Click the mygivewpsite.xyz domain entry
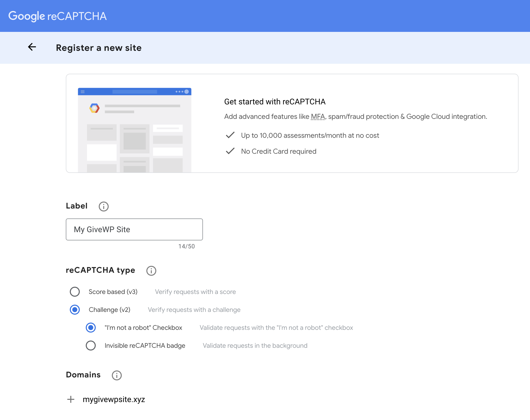Screen dimensions: 530x420 (x=114, y=399)
